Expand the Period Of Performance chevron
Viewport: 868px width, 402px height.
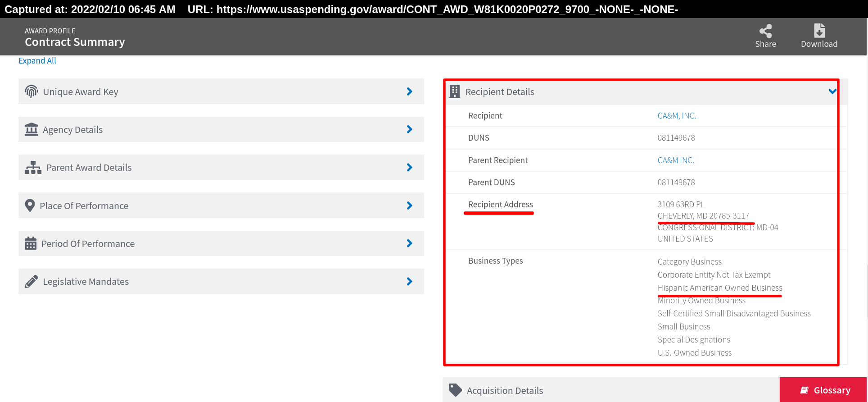[x=409, y=243]
